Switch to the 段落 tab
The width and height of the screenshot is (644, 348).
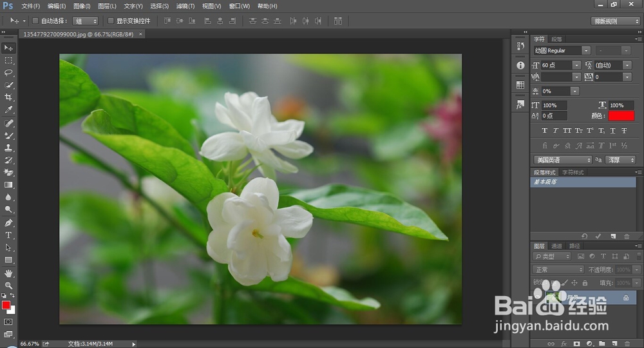(x=556, y=39)
